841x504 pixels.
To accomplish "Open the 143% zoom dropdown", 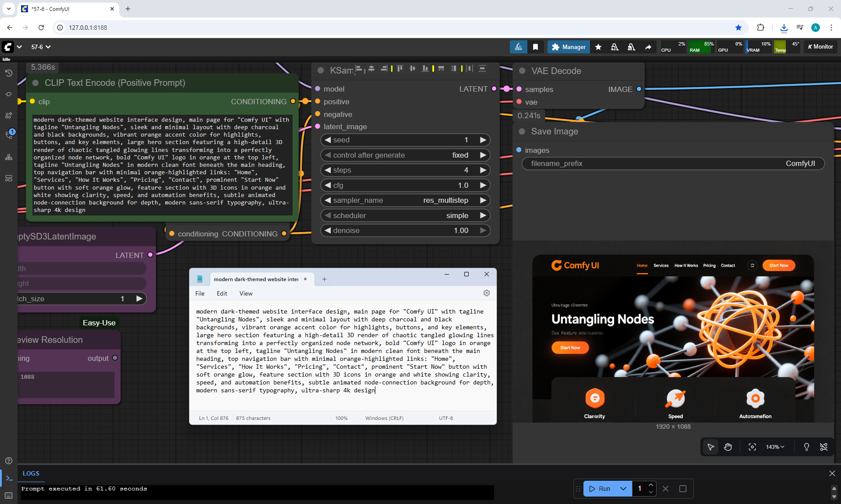I will (x=775, y=447).
